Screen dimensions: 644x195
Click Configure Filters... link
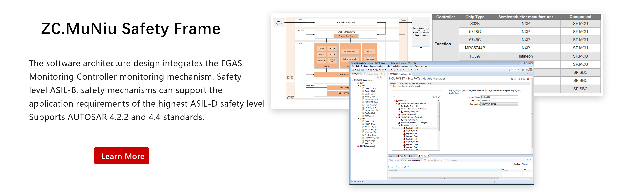tap(521, 164)
